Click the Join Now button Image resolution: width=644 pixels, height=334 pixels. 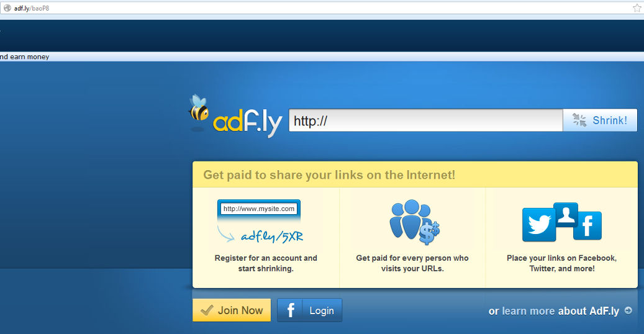pos(232,310)
